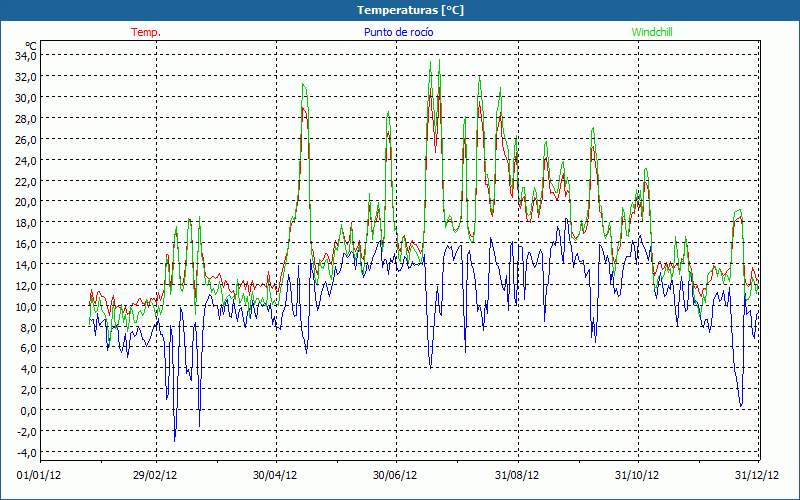Click the 0,0 y-axis value
The image size is (800, 500).
(28, 410)
